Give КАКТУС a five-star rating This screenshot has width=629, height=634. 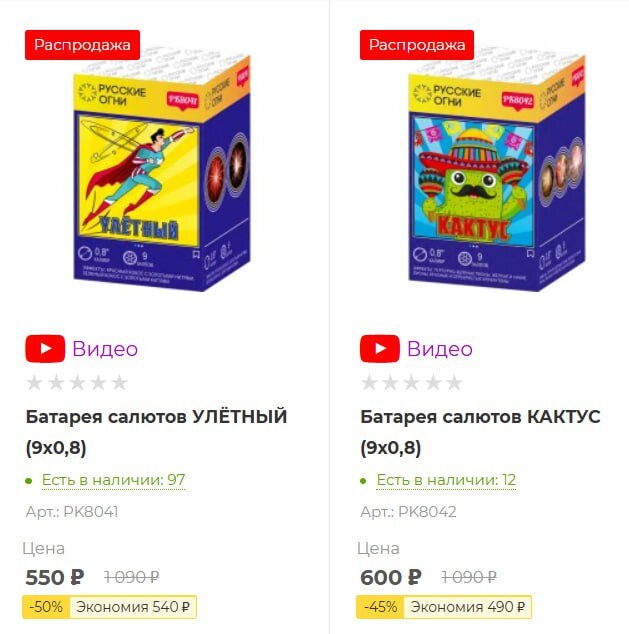point(454,382)
